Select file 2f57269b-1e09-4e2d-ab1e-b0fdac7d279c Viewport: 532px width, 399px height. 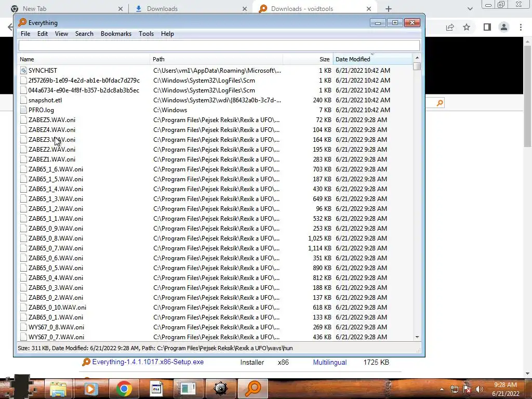point(84,81)
